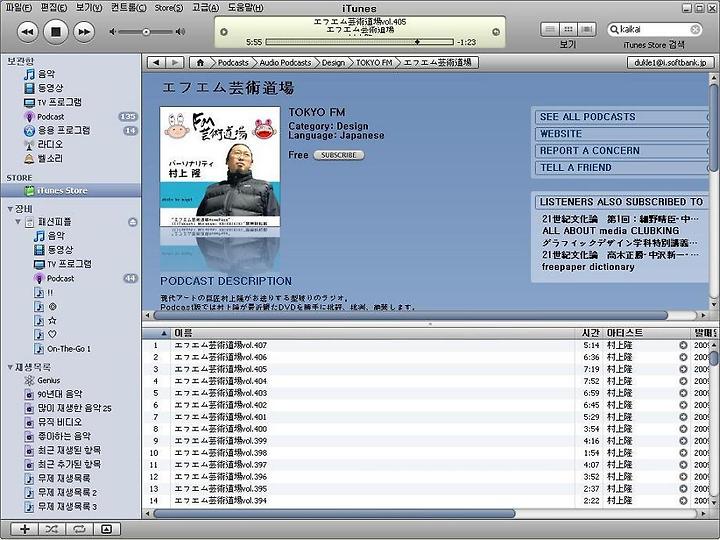Eject the 패션피플 device
The height and width of the screenshot is (540, 720).
[133, 222]
